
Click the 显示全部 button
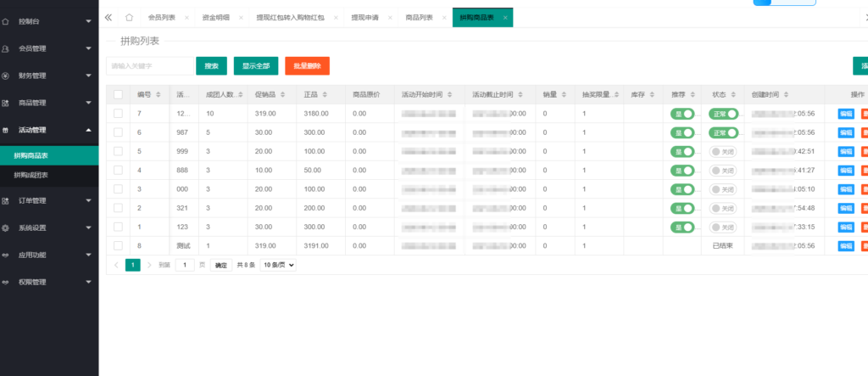point(256,65)
